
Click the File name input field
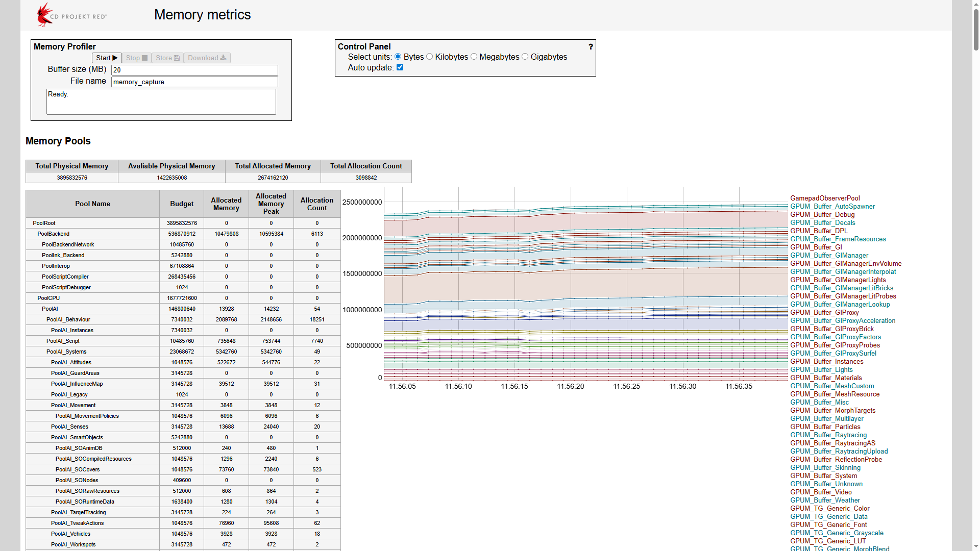tap(194, 82)
